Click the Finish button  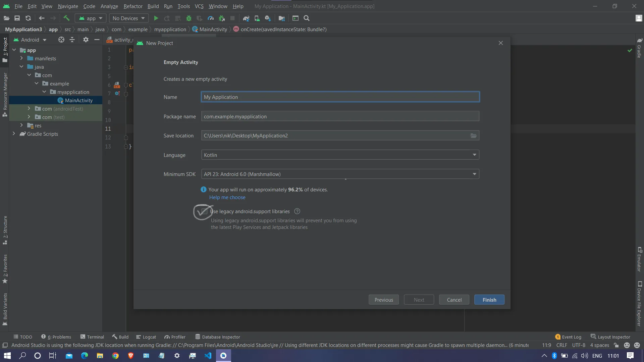click(x=489, y=300)
